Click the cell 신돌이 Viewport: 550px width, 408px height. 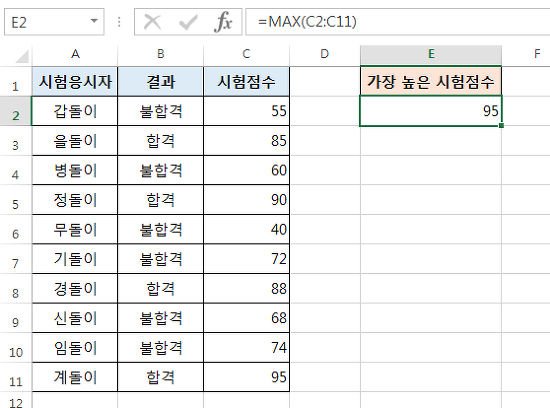(75, 318)
